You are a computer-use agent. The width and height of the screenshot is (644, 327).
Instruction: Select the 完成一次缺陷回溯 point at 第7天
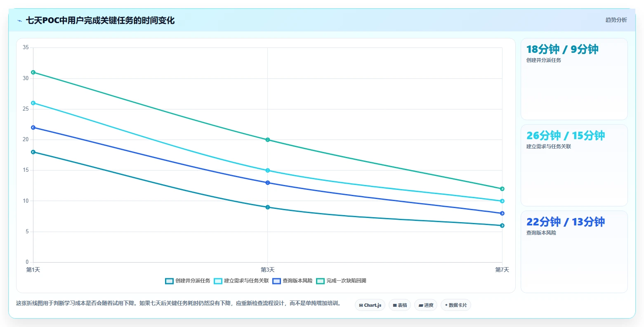coord(502,189)
